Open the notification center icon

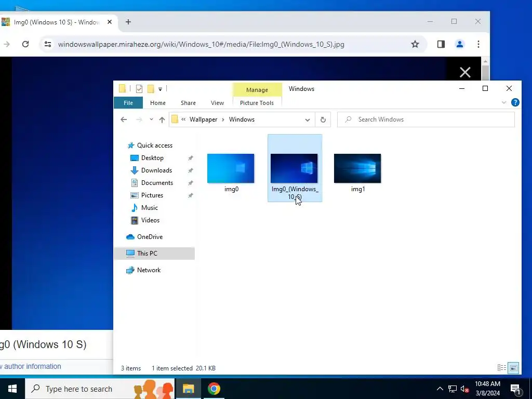tap(515, 389)
